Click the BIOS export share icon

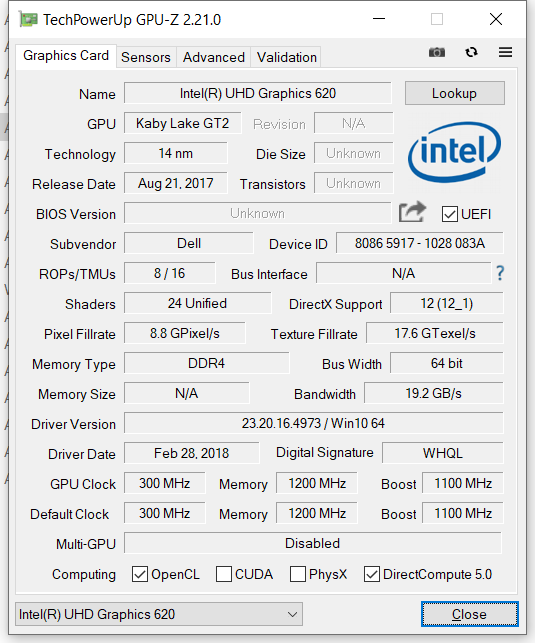pyautogui.click(x=412, y=212)
